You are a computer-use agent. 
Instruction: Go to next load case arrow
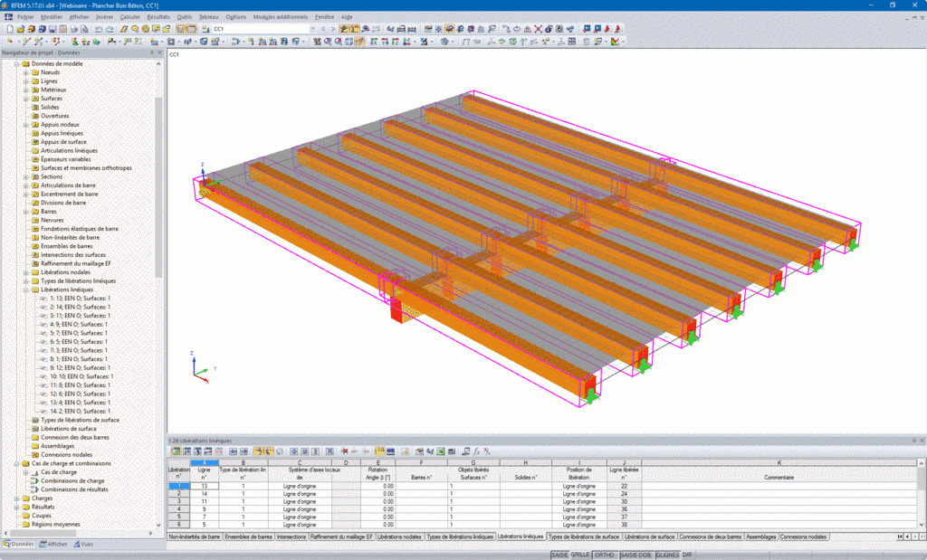[333, 28]
